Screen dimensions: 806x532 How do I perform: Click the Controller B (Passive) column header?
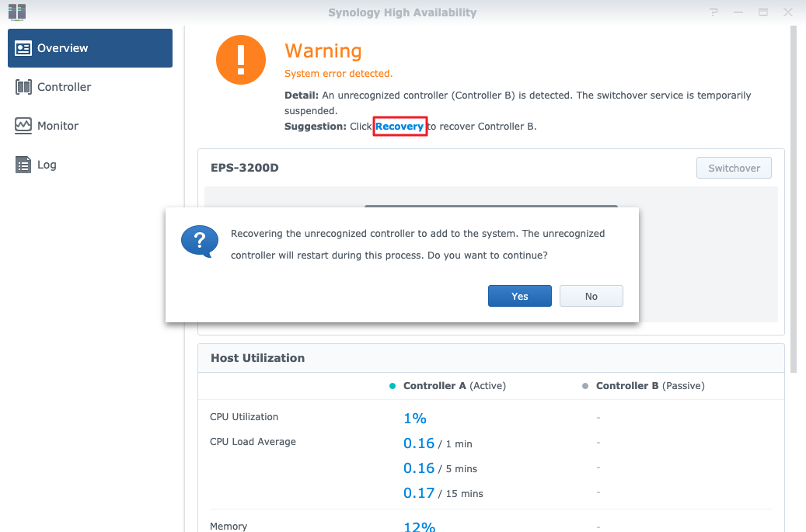[x=651, y=386]
